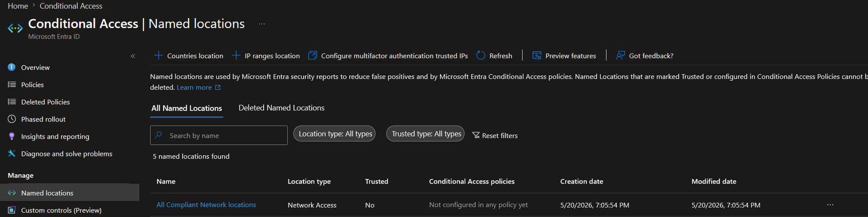868x217 pixels.
Task: Open Preview features
Action: 571,56
